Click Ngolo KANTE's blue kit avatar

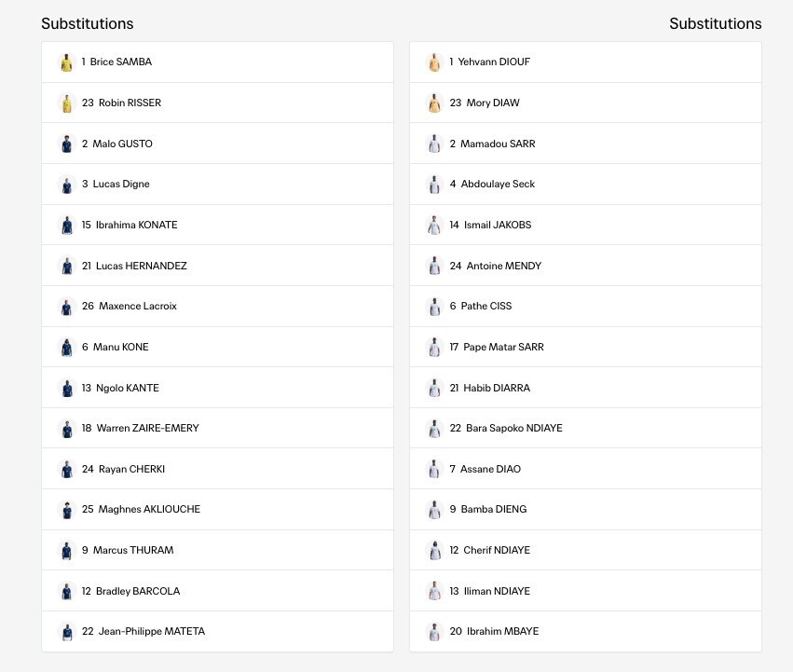[67, 388]
